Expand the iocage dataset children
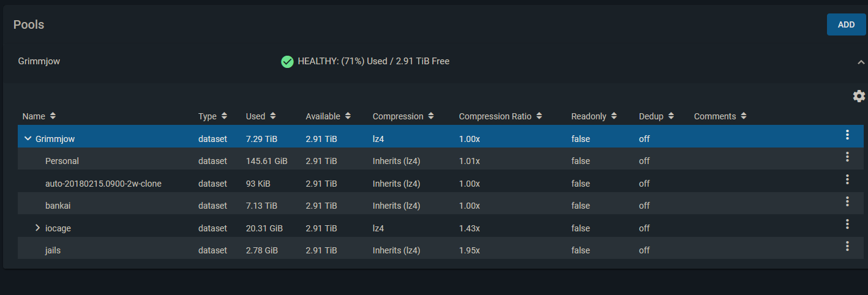The height and width of the screenshot is (295, 868). pos(38,228)
